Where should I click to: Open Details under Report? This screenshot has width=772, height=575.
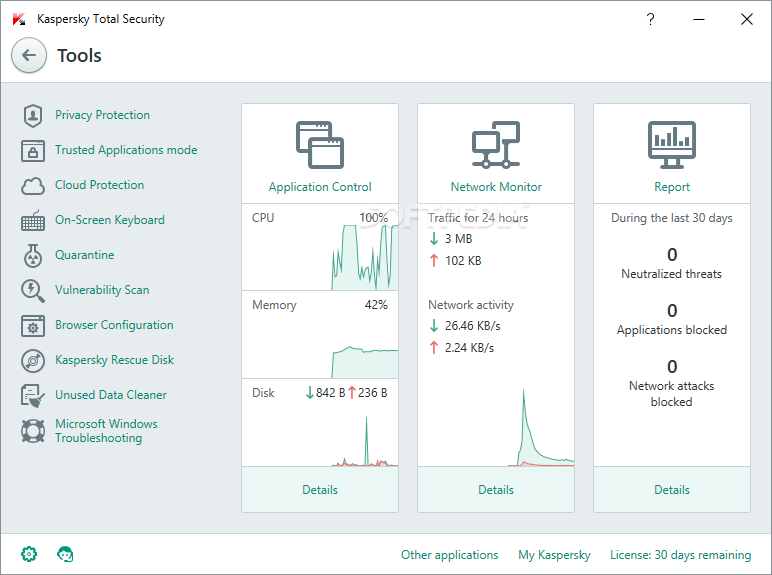coord(672,490)
